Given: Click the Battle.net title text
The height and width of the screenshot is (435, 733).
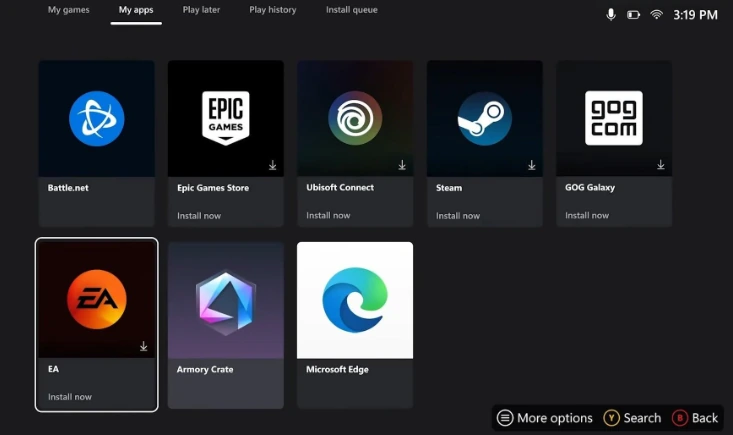Looking at the screenshot, I should (x=68, y=188).
